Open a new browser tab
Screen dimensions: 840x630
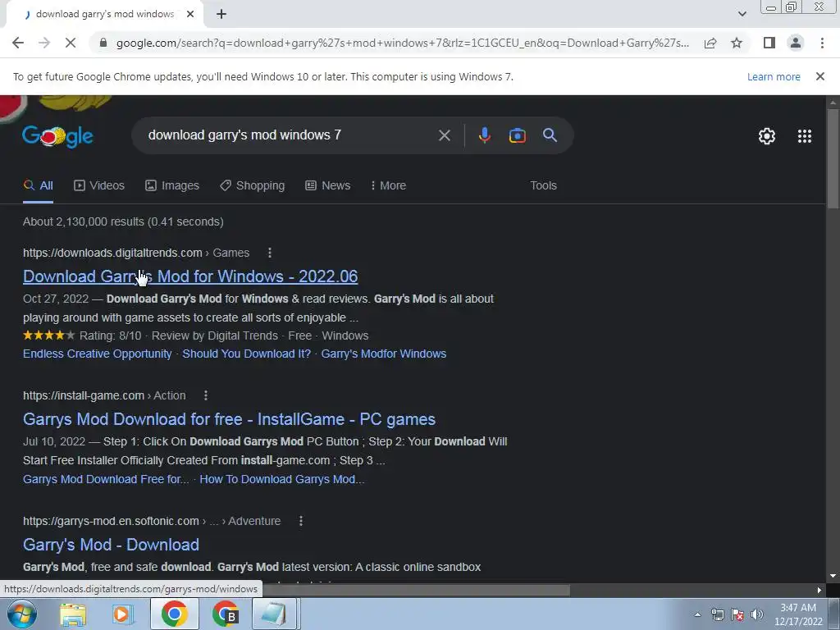(221, 15)
